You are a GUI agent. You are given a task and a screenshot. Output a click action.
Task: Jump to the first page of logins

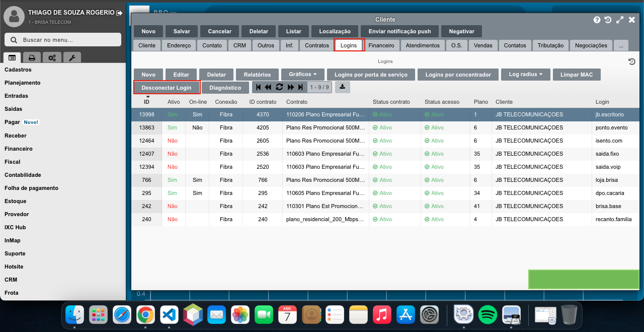(258, 87)
